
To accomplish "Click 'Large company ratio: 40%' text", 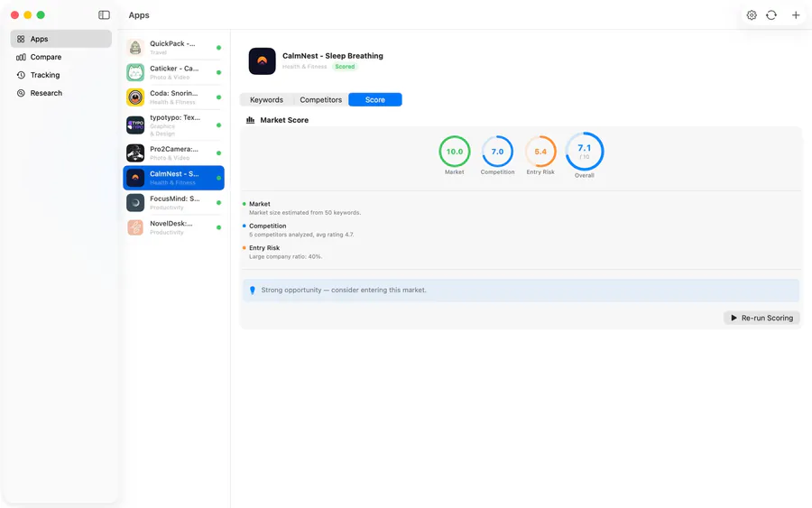I will 285,257.
